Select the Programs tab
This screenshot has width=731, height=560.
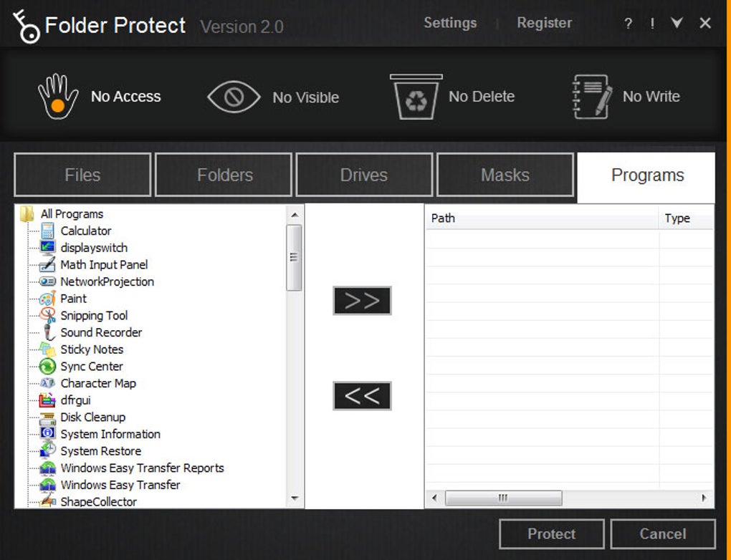click(x=646, y=176)
